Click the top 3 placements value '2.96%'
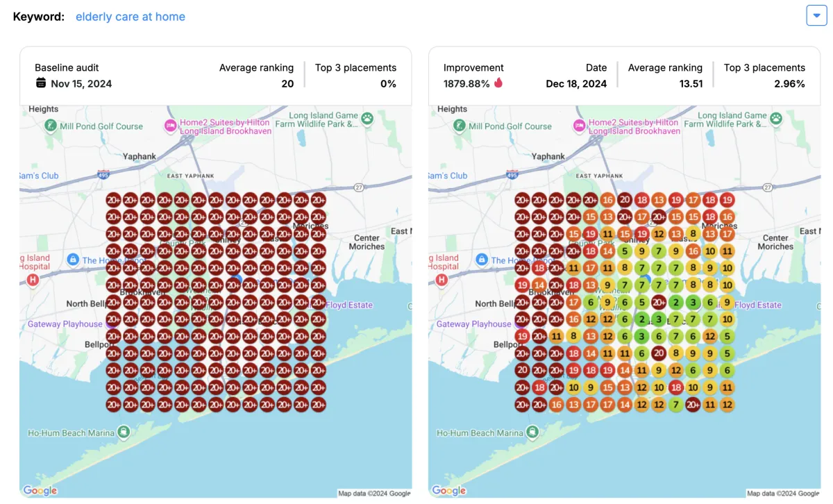833x504 pixels. 790,83
